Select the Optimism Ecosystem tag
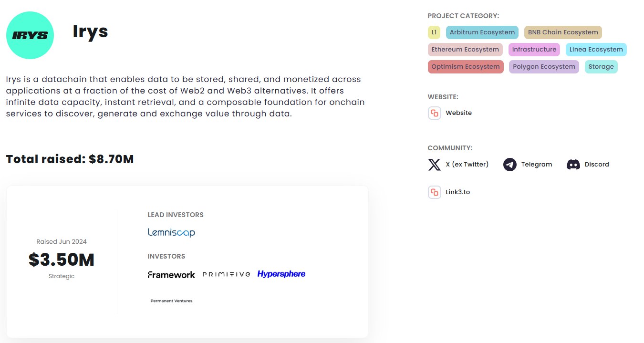This screenshot has height=343, width=644. tap(466, 67)
